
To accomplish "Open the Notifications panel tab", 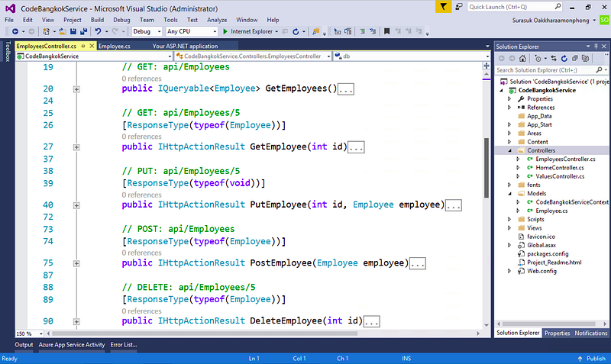I will (590, 333).
